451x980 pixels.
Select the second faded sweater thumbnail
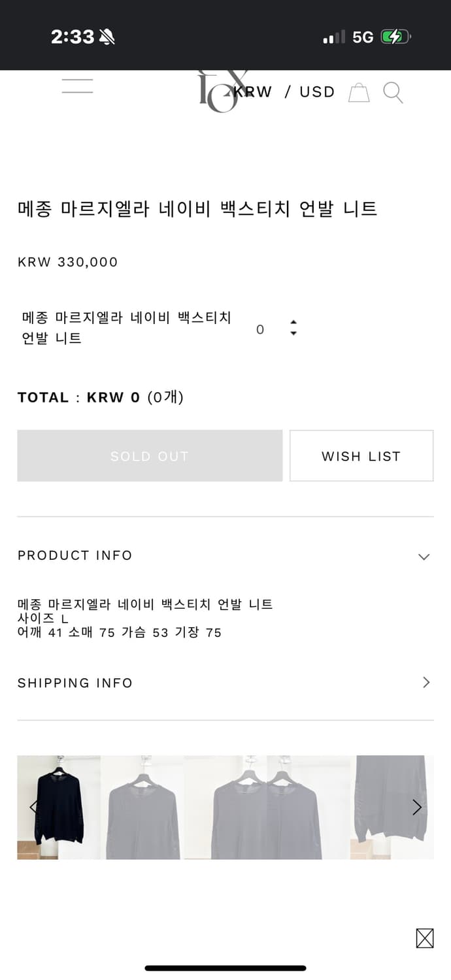(142, 808)
